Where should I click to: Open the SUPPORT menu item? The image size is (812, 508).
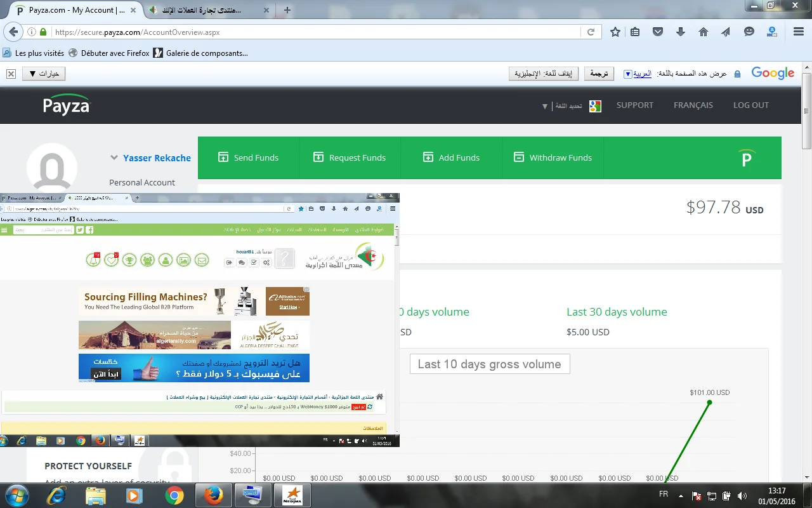pos(634,105)
